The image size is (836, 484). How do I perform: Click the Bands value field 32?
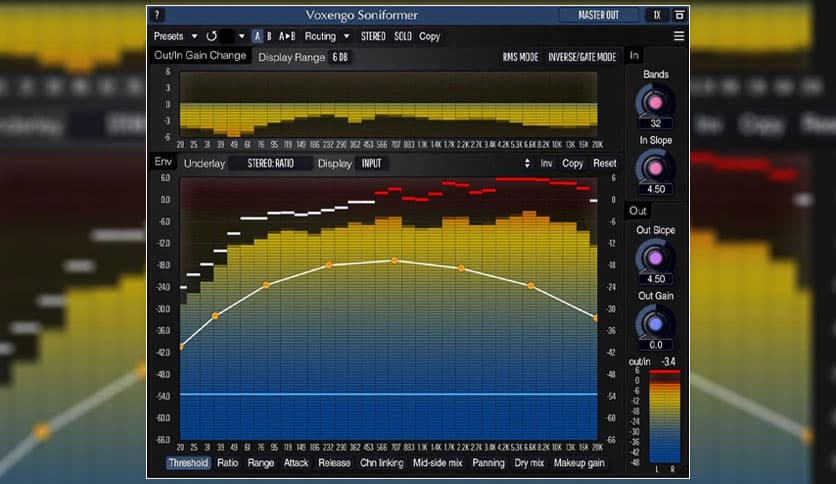[x=655, y=123]
